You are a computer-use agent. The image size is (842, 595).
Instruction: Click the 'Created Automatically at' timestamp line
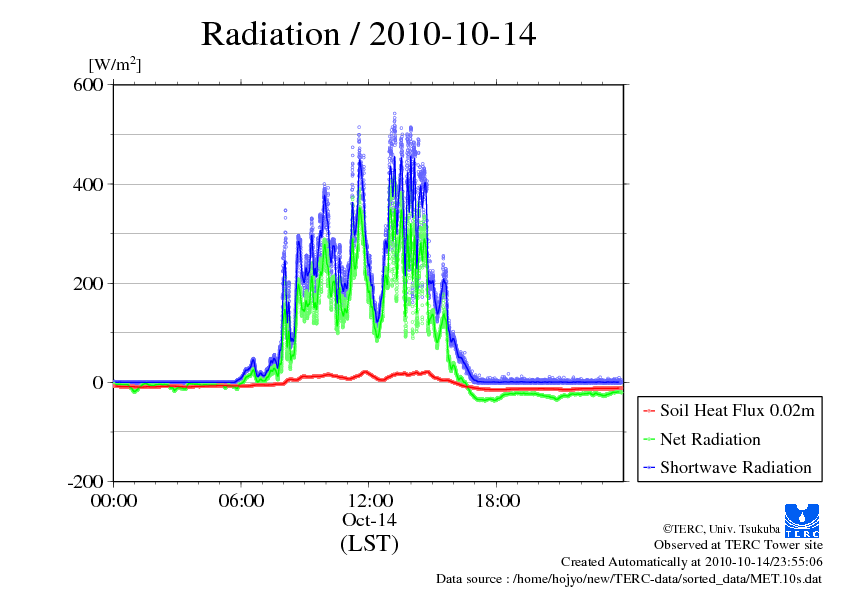click(x=692, y=562)
